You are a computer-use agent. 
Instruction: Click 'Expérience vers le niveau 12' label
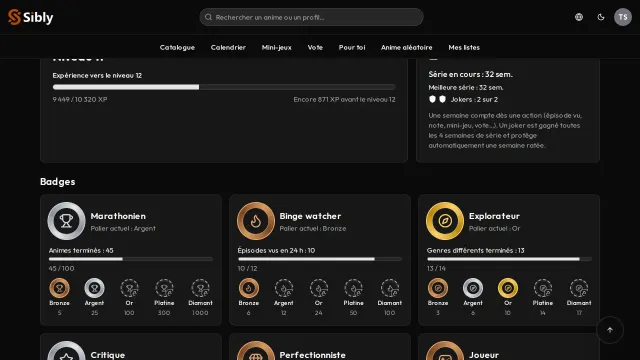(x=97, y=76)
